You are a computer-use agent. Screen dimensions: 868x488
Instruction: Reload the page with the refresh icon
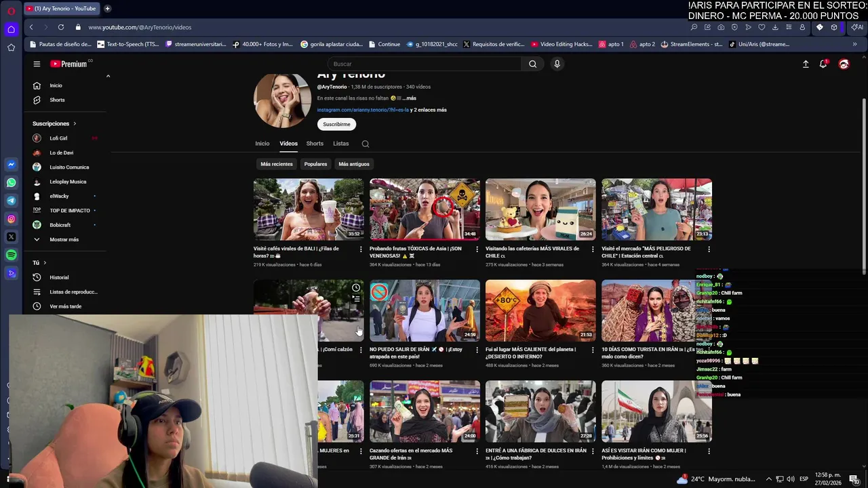pos(61,27)
